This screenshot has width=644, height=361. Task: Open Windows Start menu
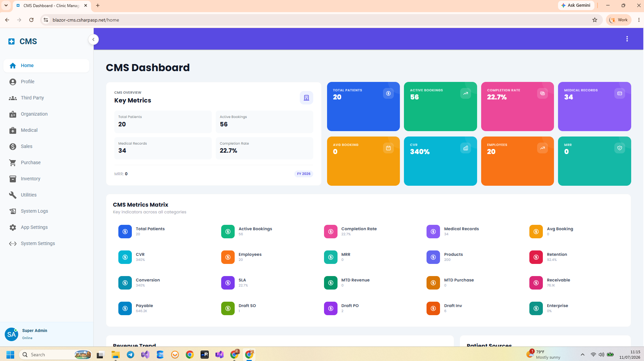pos(10,355)
